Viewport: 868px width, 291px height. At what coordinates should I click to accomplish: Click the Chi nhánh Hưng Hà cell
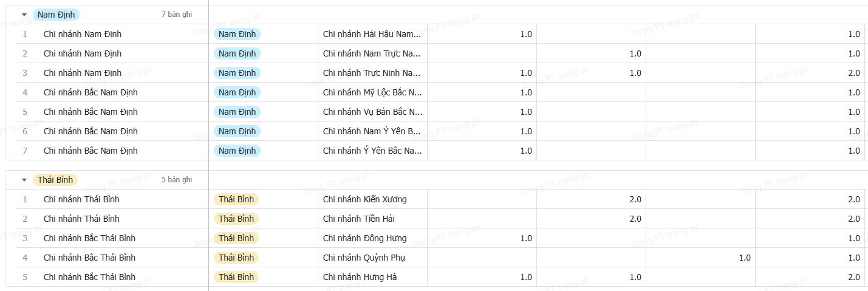coord(372,277)
